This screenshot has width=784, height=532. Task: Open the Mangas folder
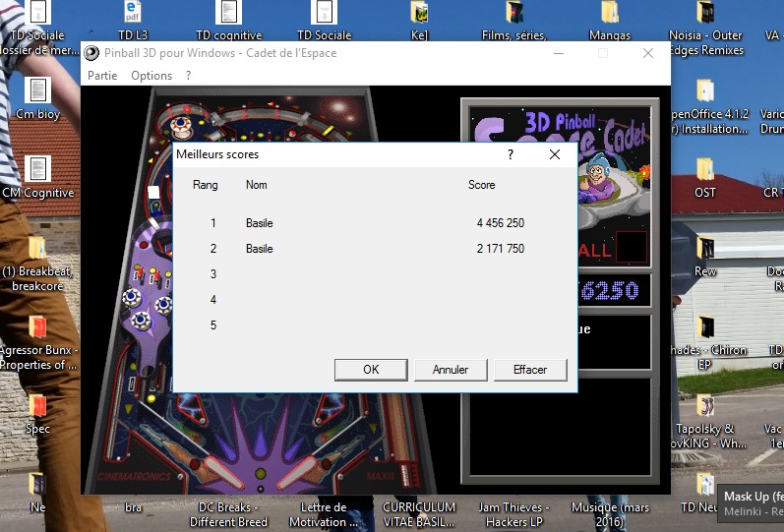point(609,13)
